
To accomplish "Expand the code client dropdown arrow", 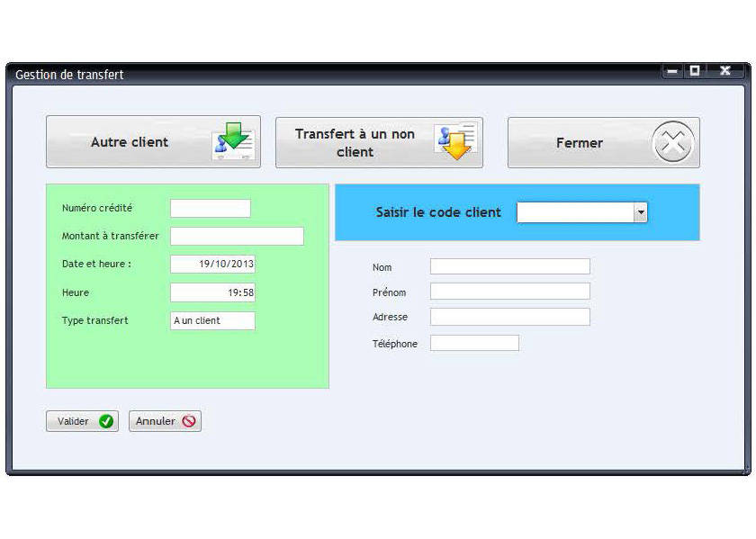I will 640,212.
